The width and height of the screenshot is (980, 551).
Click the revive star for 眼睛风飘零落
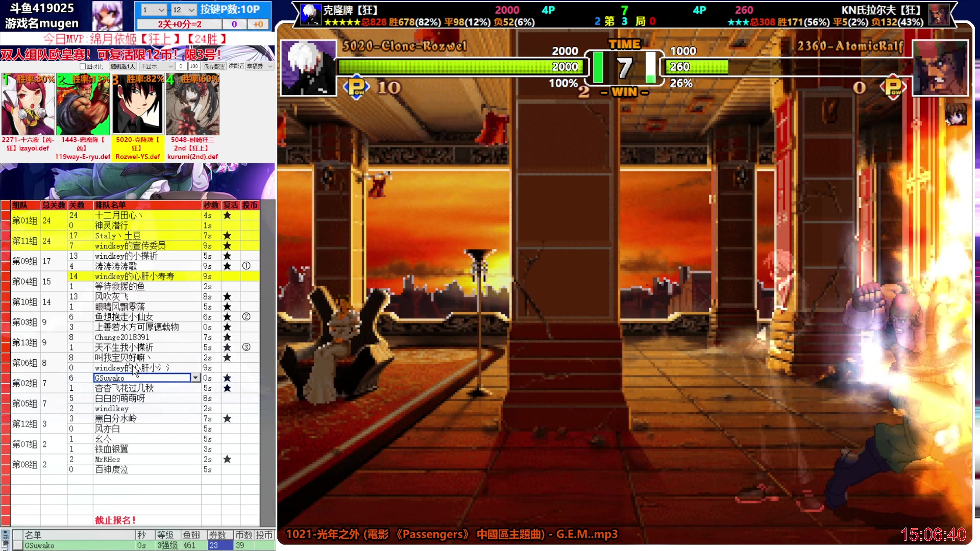click(227, 307)
